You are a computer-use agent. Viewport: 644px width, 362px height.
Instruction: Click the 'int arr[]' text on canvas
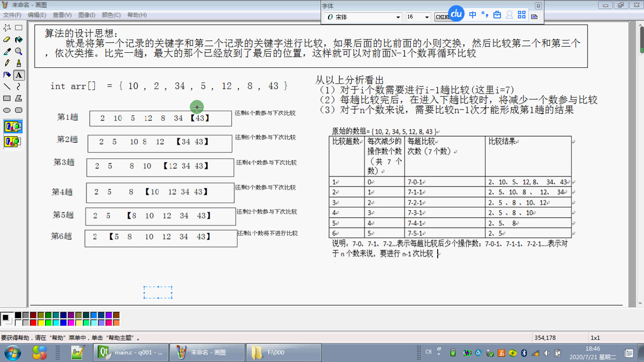point(73,86)
